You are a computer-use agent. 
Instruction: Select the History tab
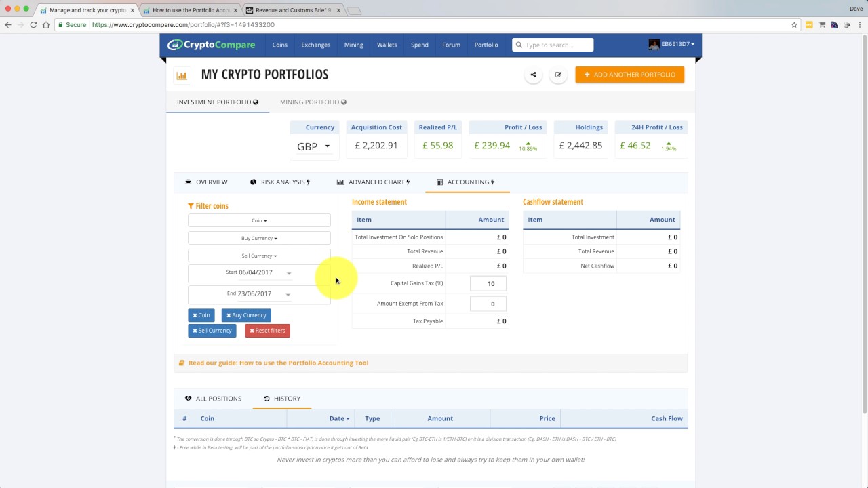pyautogui.click(x=282, y=399)
